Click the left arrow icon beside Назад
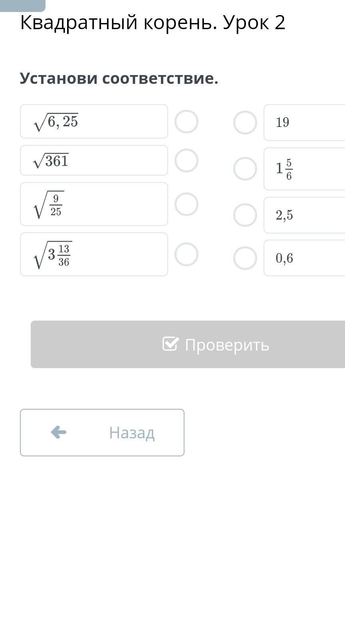Image resolution: width=345 pixels, height=644 pixels. 59,432
